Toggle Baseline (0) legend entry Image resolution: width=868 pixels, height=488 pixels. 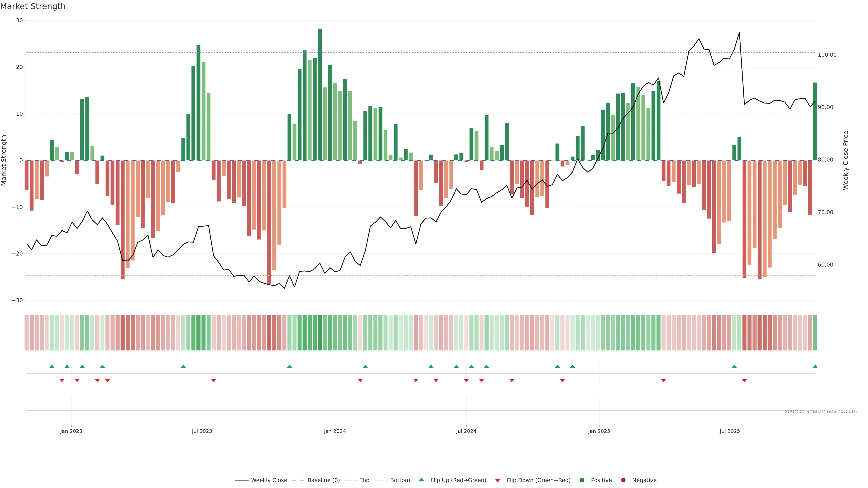[x=316, y=480]
